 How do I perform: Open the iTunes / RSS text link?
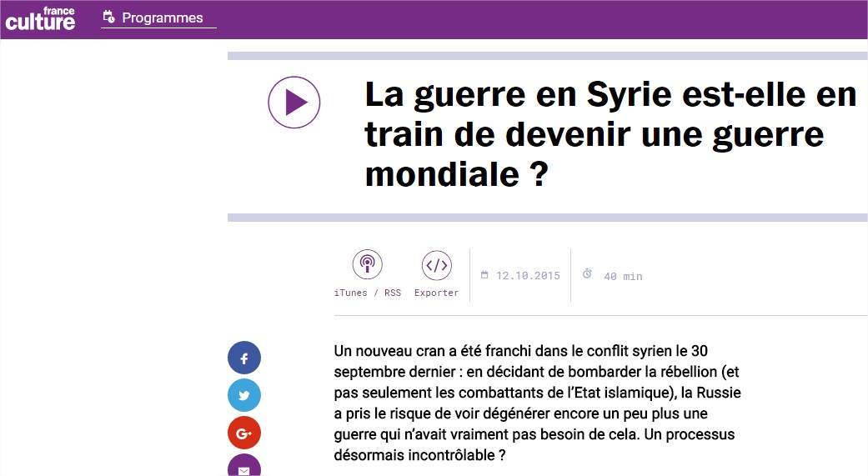click(368, 293)
